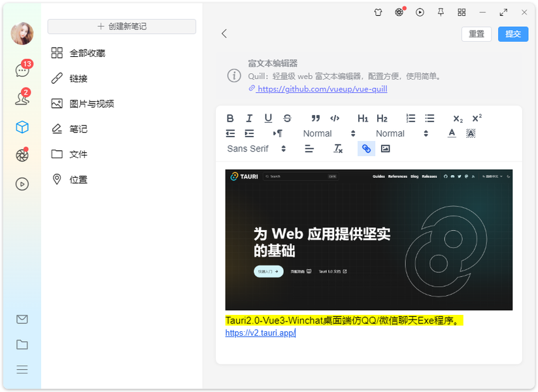The width and height of the screenshot is (538, 392).
Task: Click the insert image icon
Action: click(x=385, y=148)
